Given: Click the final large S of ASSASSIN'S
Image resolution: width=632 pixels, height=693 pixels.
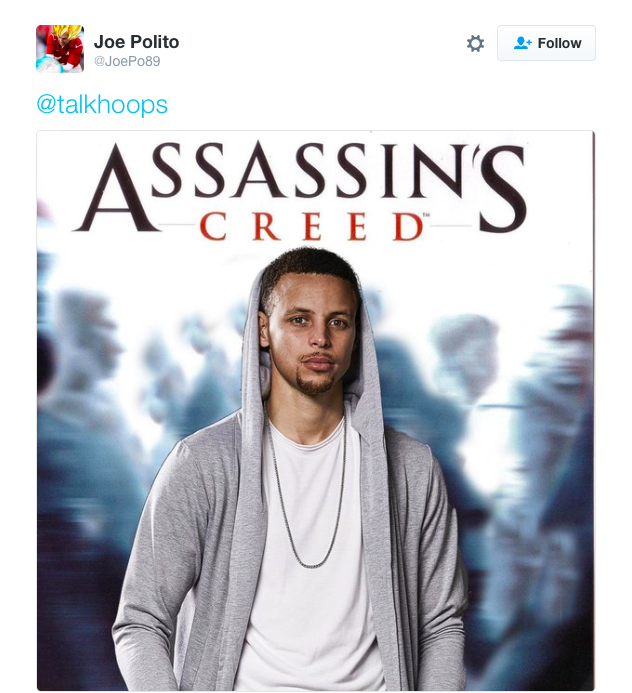Looking at the screenshot, I should pyautogui.click(x=503, y=189).
